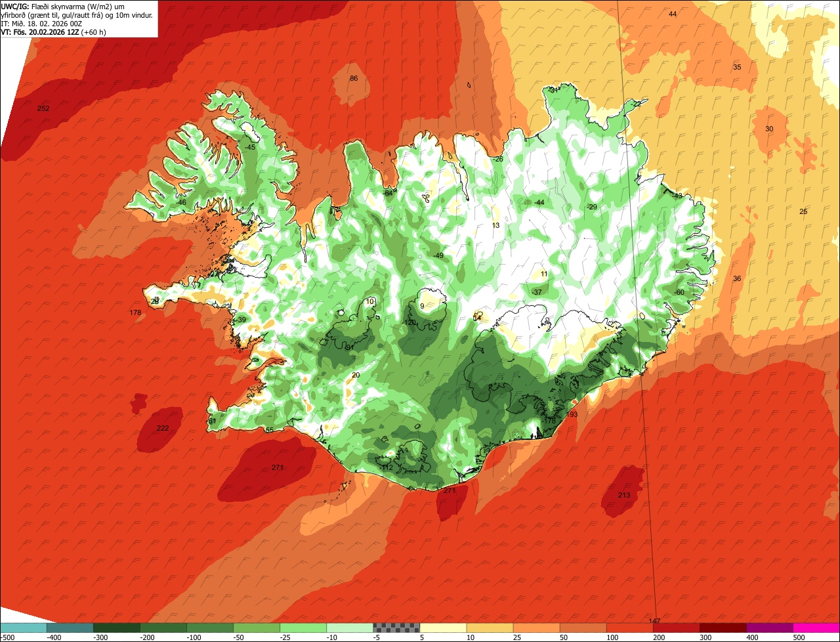Viewport: 840px width, 642px height.
Task: Click the map value -46
Action: (180, 202)
